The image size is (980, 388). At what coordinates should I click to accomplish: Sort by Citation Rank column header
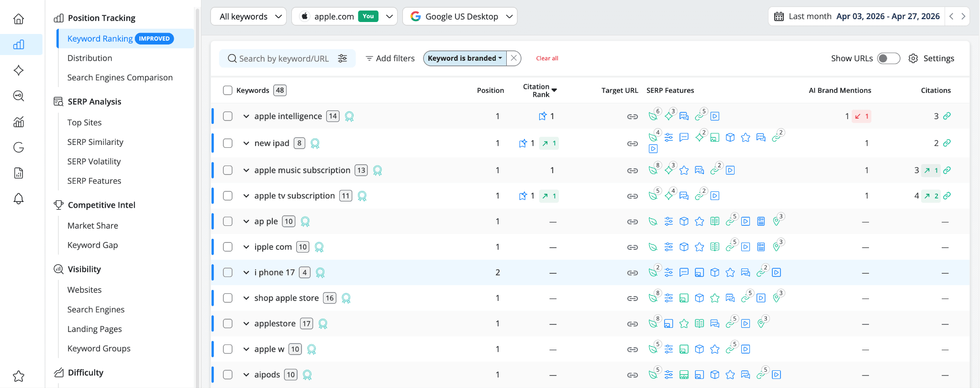[540, 90]
